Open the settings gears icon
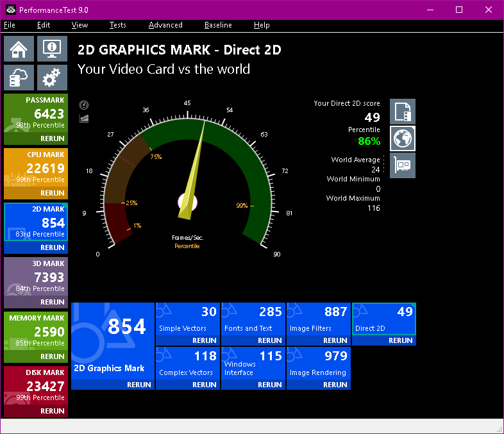The width and height of the screenshot is (504, 434). click(x=52, y=78)
